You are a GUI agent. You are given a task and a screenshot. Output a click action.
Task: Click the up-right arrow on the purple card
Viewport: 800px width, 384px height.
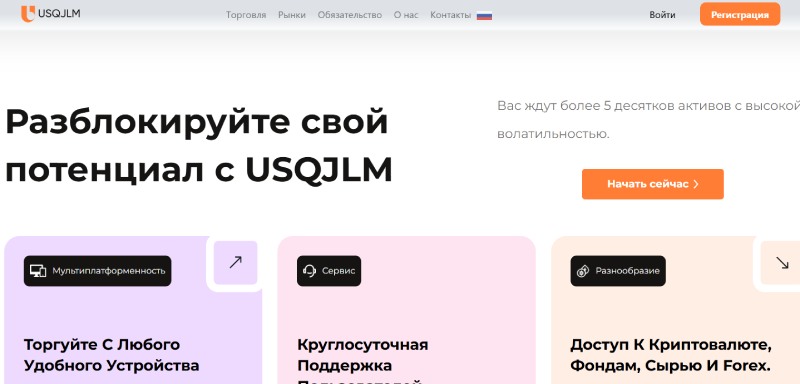pyautogui.click(x=235, y=263)
